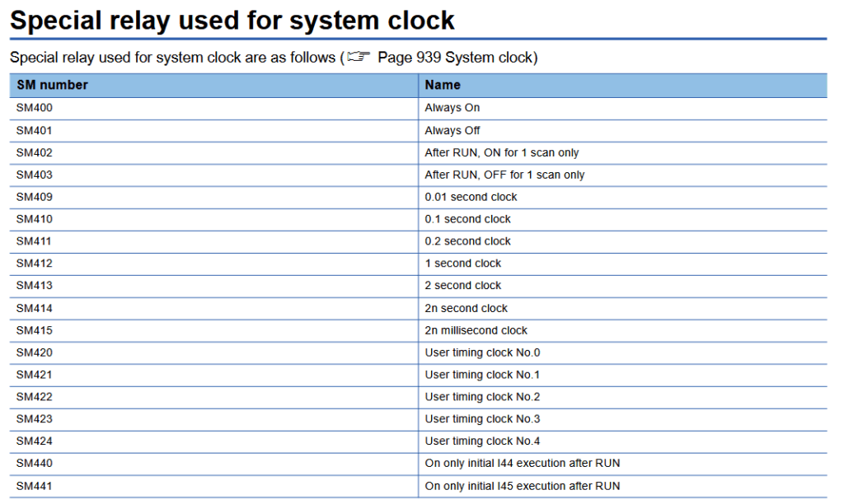Click the SM400 cell

[x=35, y=108]
